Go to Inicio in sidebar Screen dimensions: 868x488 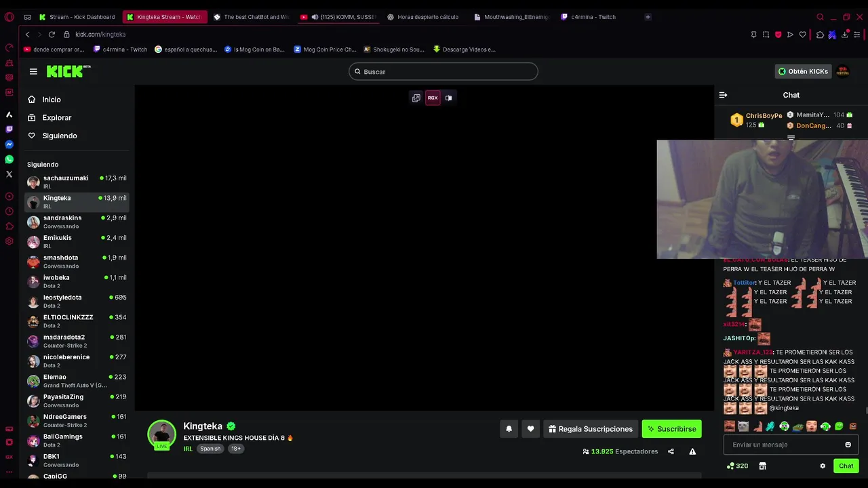52,100
